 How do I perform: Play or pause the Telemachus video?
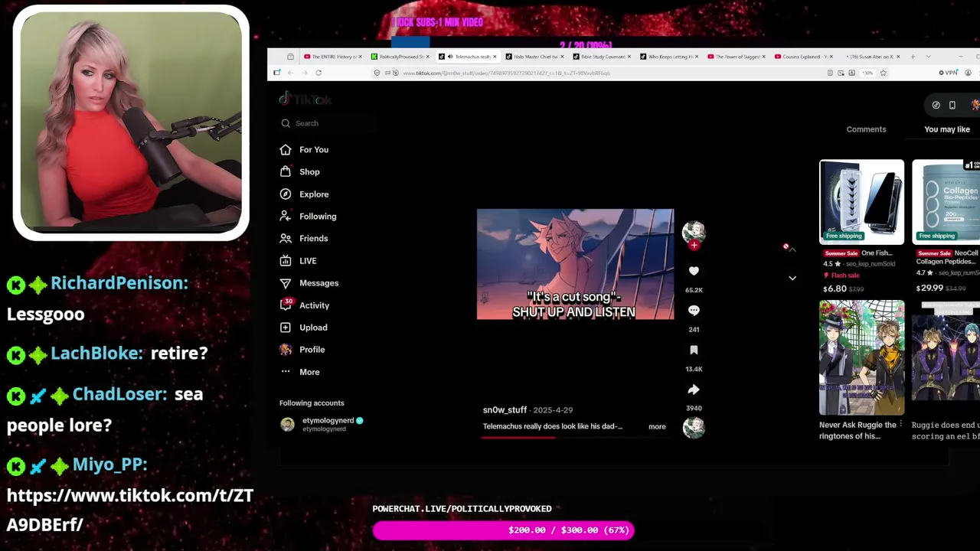point(576,264)
